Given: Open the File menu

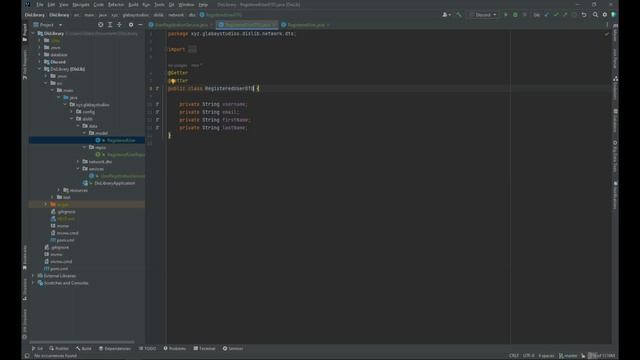Looking at the screenshot, I should point(40,4).
